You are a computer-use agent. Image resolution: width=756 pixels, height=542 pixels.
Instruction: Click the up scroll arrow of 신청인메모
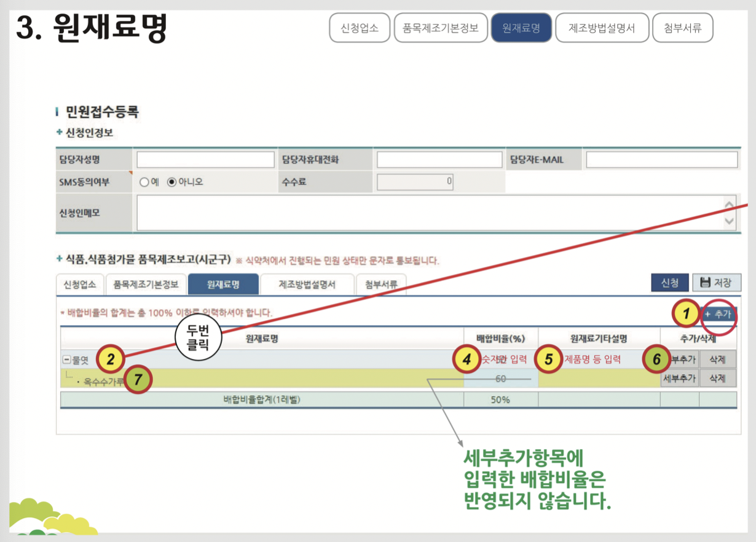click(729, 203)
